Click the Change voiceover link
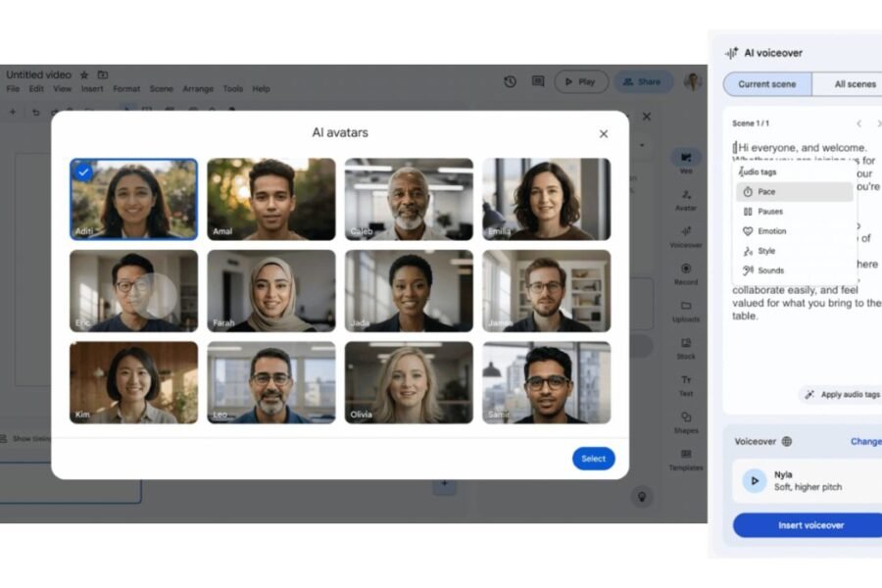Screen dimensions: 882x588 (865, 442)
